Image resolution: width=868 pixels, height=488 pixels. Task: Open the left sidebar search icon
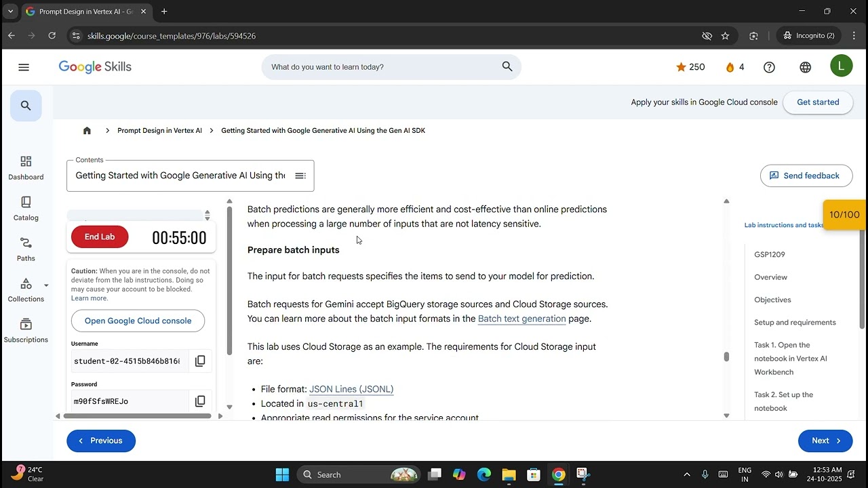pyautogui.click(x=26, y=106)
